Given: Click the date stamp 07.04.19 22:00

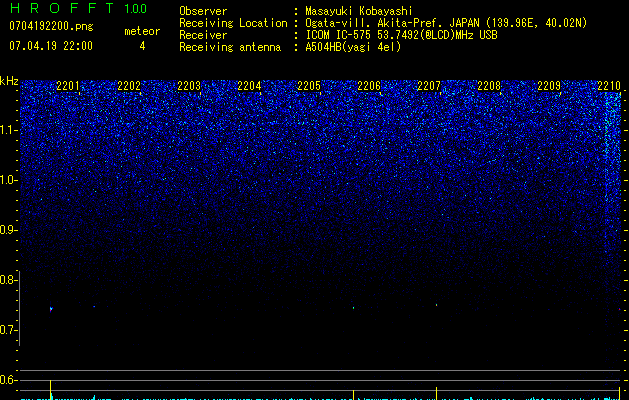Looking at the screenshot, I should click(51, 46).
